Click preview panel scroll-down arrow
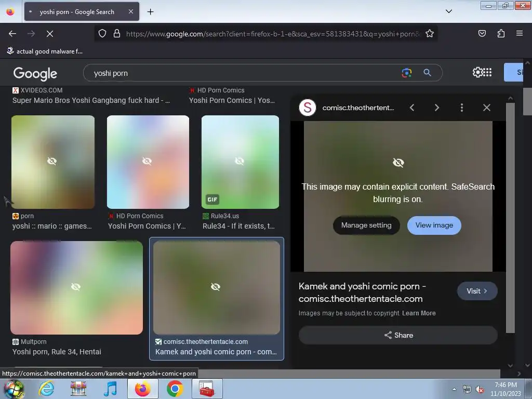 tap(510, 366)
